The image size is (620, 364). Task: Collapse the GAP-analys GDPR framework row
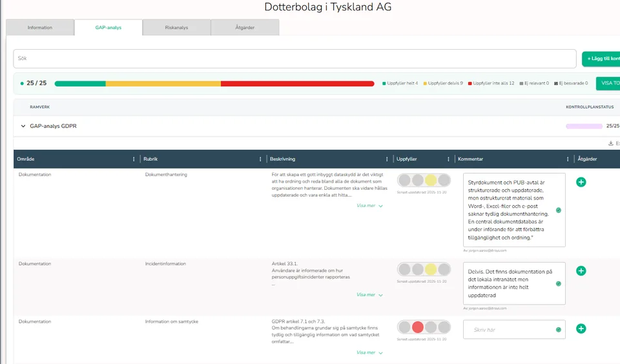coord(23,126)
